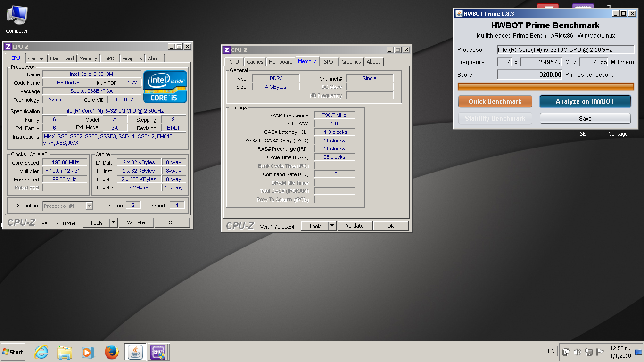Open Graphics tab in left CPU-Z window

[132, 58]
